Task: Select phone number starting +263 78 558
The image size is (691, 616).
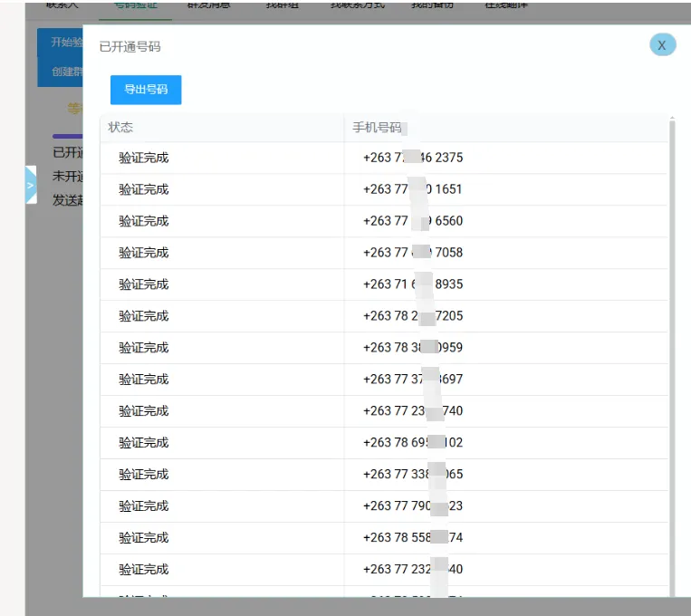Action: pyautogui.click(x=413, y=538)
